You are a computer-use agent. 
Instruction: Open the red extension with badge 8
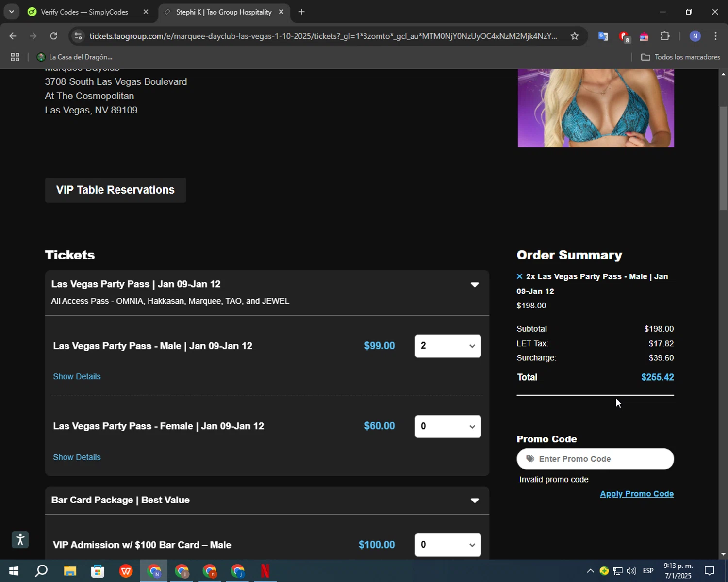624,36
